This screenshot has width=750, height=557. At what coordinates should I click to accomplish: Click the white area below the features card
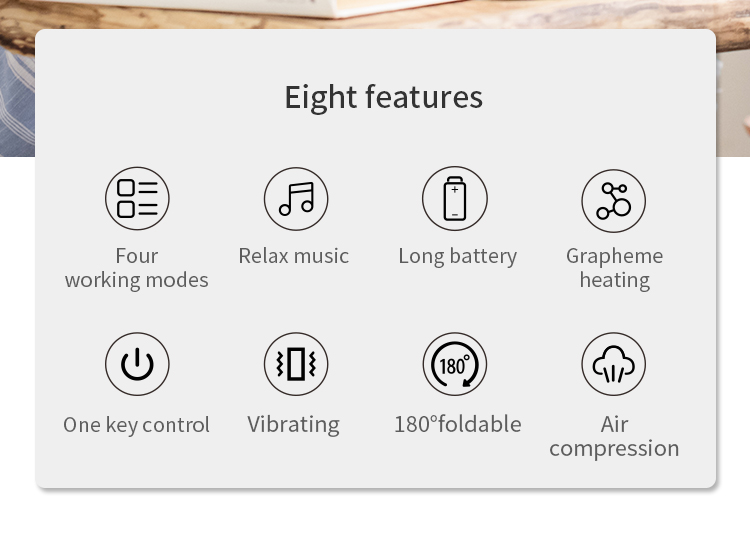coord(375,525)
